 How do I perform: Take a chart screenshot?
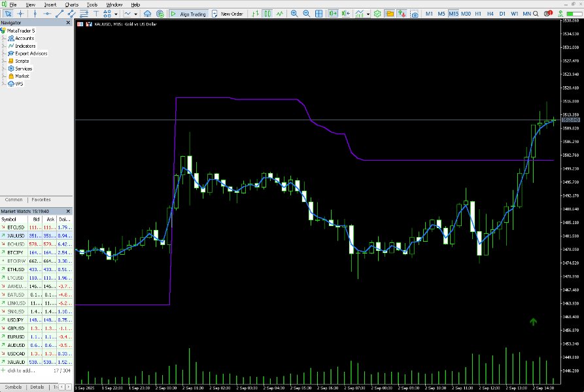click(414, 14)
